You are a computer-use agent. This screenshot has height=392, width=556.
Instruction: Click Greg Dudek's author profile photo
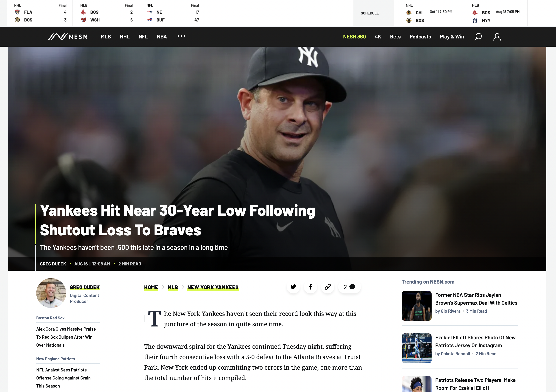pyautogui.click(x=51, y=293)
